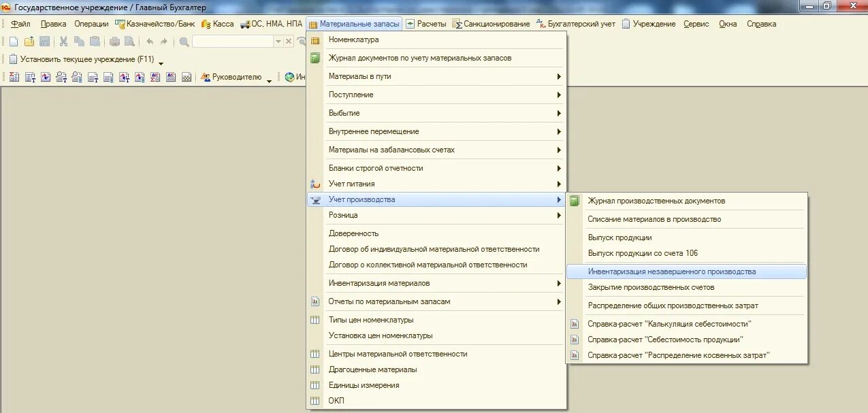
Task: Click the new document icon
Action: tap(13, 42)
